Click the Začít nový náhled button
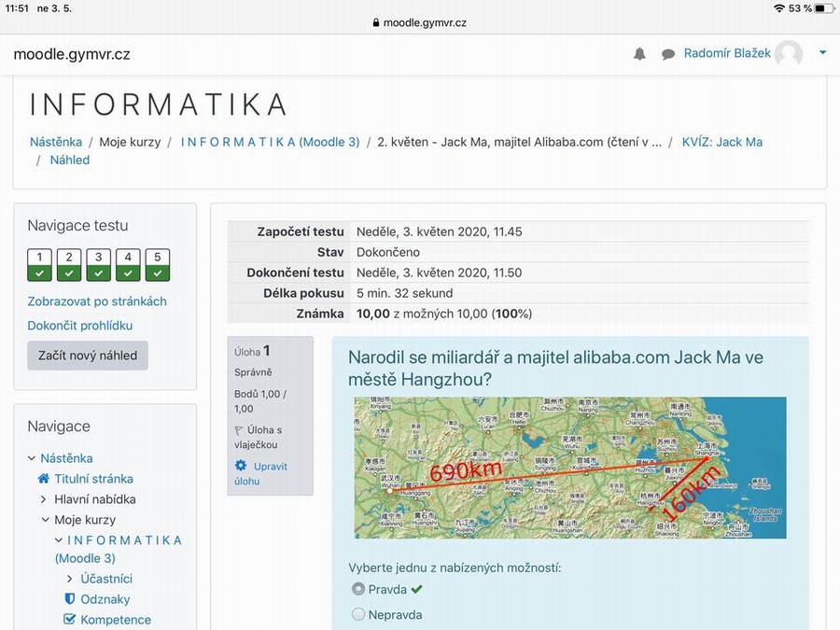 click(88, 356)
